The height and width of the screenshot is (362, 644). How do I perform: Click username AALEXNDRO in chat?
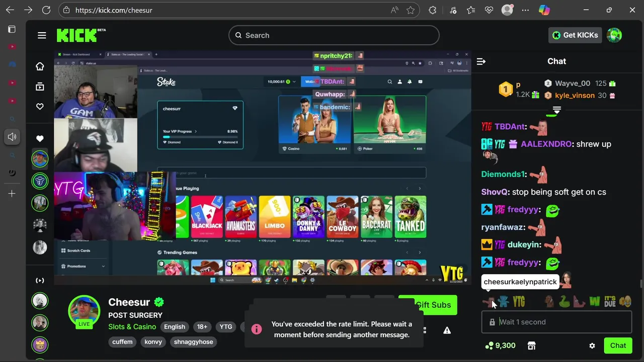point(546,144)
